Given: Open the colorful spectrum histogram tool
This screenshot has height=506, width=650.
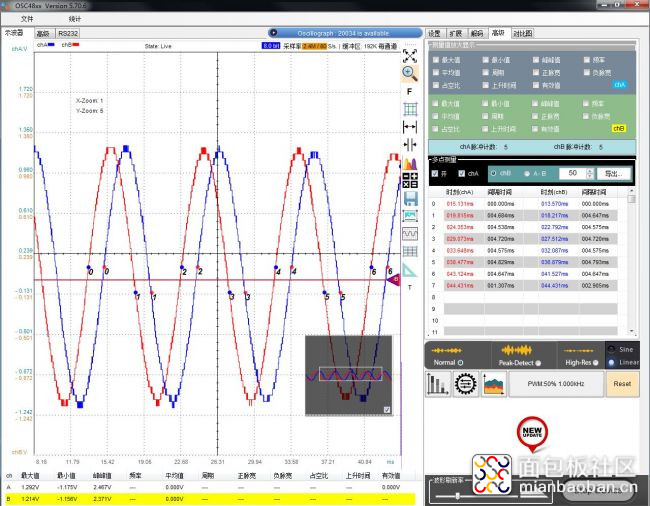Looking at the screenshot, I should click(x=410, y=163).
